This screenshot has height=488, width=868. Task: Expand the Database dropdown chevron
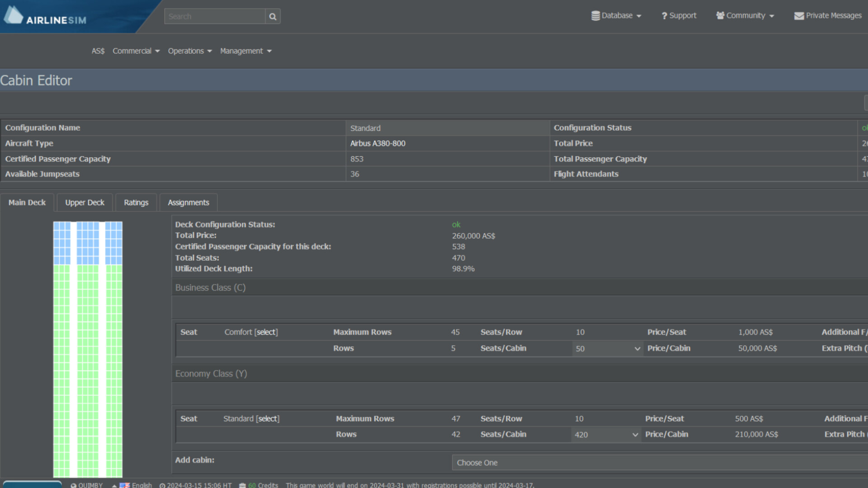coord(639,16)
